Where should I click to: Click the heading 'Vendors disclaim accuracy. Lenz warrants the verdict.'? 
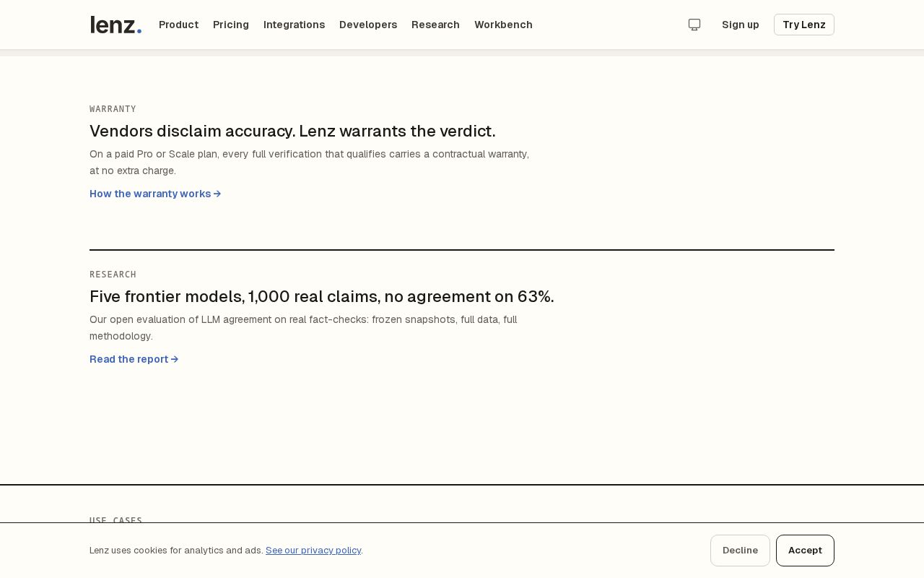[x=292, y=131]
